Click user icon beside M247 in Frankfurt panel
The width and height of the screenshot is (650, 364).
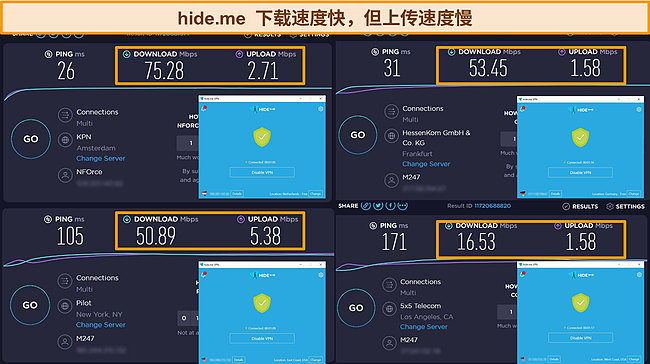pos(391,180)
